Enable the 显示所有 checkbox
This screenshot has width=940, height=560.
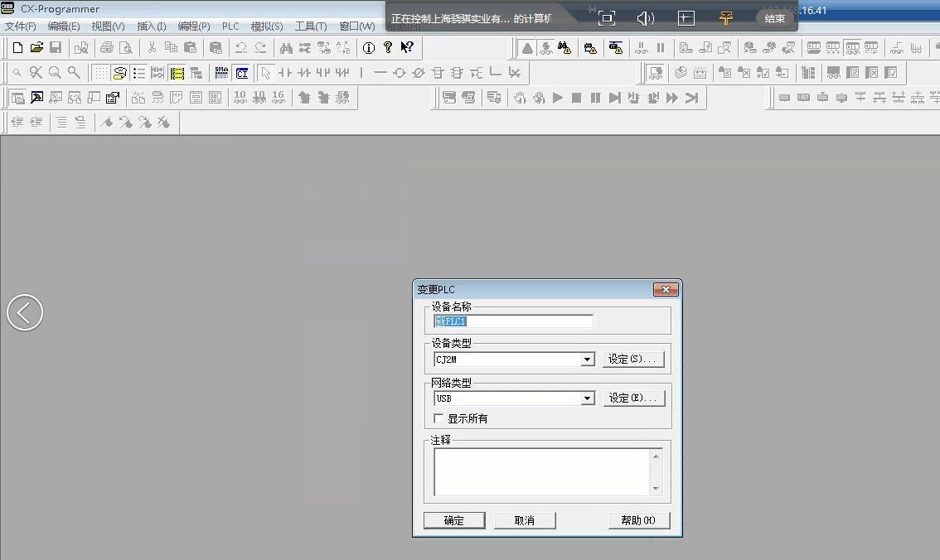439,418
